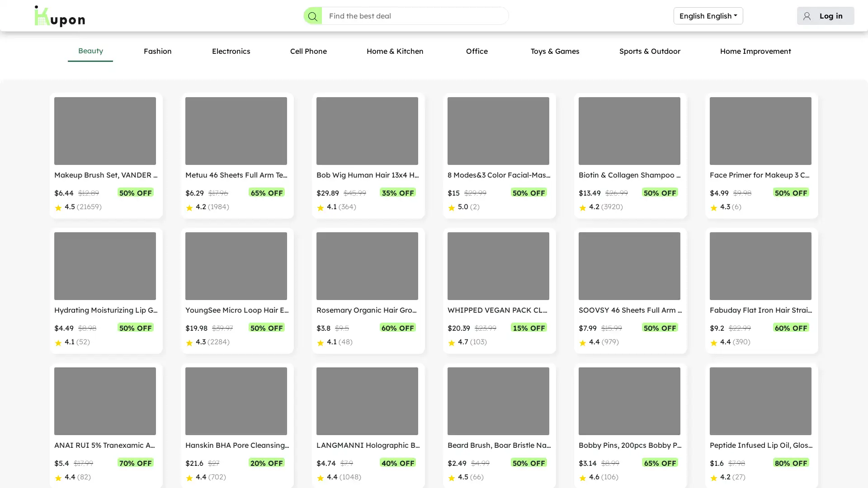Click the 40% OFF badge on LANGMANNI

point(398,463)
